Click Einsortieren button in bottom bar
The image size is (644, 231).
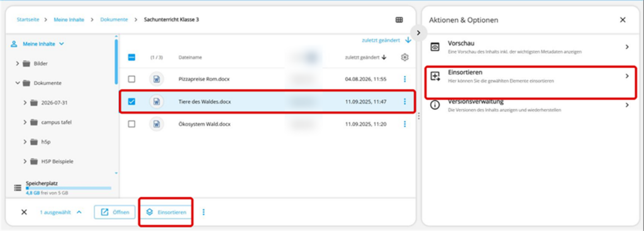[166, 212]
